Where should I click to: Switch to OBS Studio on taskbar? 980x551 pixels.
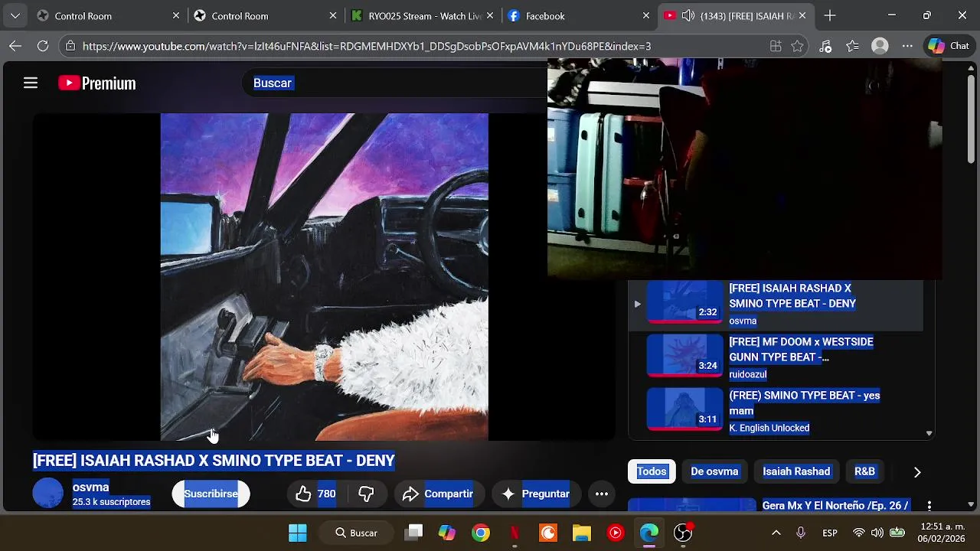682,533
